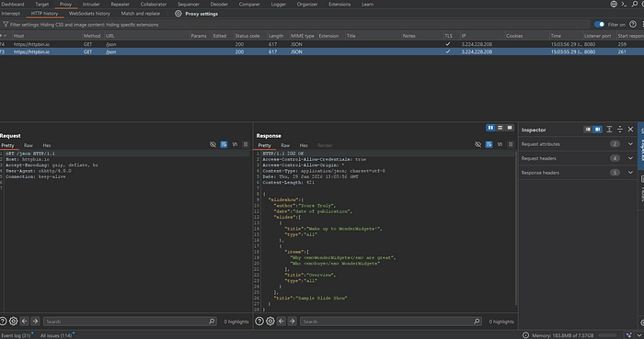Screen dimensions: 644x339
Task: Expand all Inspector sections icon
Action: [609, 130]
